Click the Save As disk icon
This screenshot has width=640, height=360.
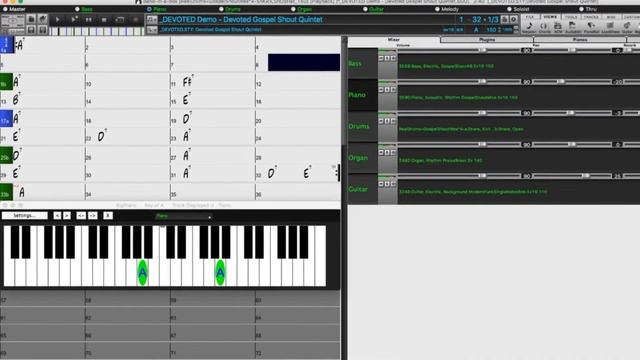click(x=42, y=30)
